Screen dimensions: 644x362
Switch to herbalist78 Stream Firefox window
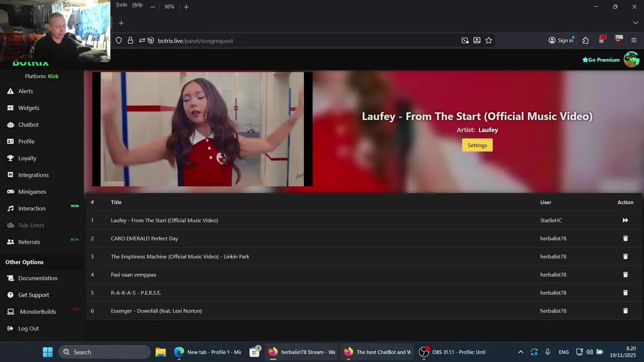click(302, 352)
